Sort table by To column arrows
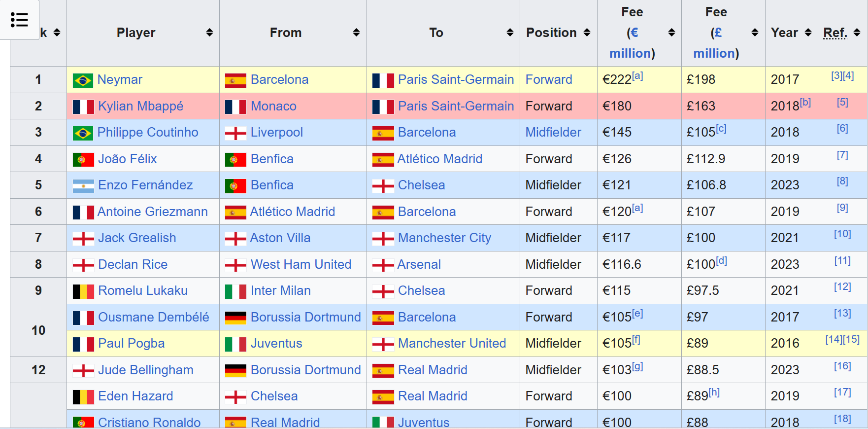868x429 pixels. [x=510, y=33]
